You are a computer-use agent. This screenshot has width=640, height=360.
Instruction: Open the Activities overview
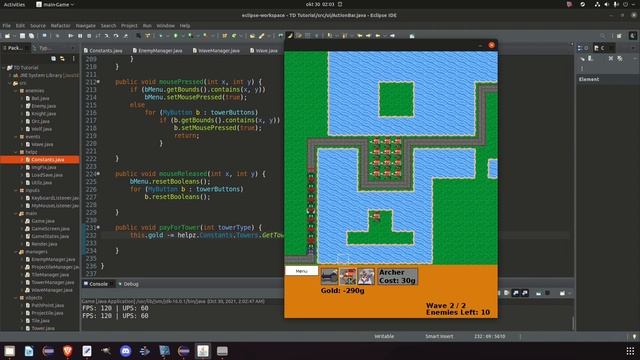pos(14,4)
